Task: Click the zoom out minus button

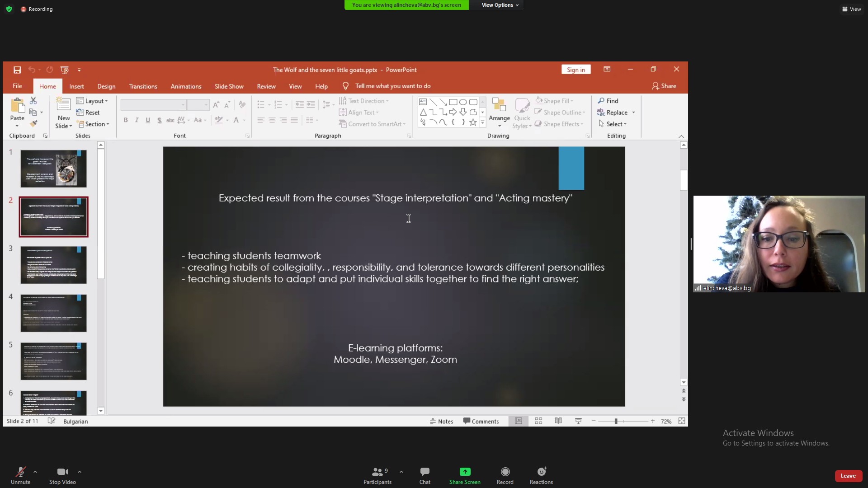Action: [594, 421]
